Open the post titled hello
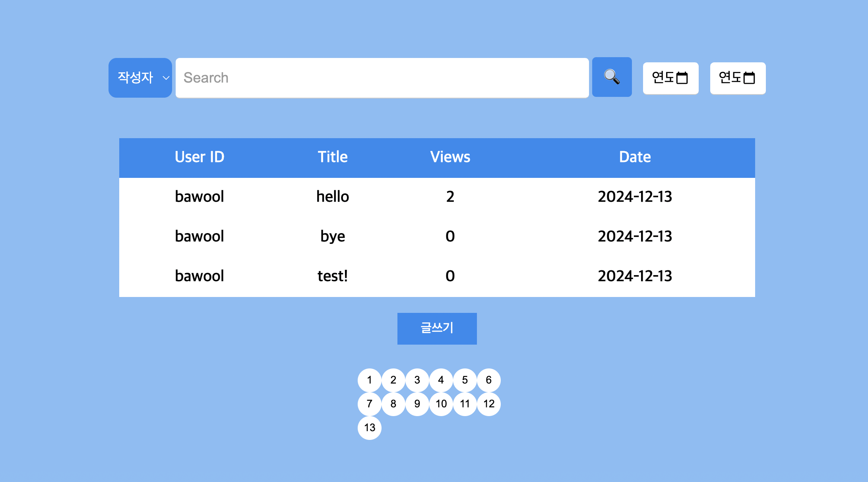 tap(332, 197)
